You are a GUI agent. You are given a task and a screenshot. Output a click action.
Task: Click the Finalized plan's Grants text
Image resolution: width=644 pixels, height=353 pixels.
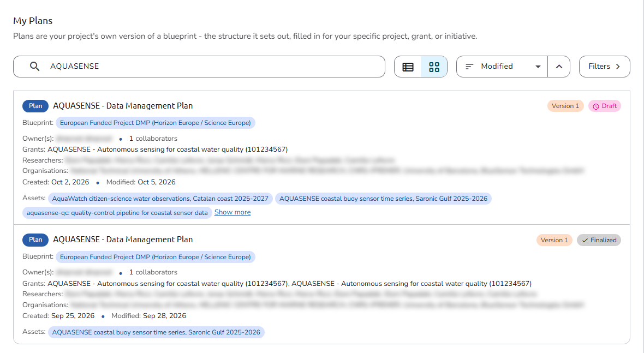[290, 284]
